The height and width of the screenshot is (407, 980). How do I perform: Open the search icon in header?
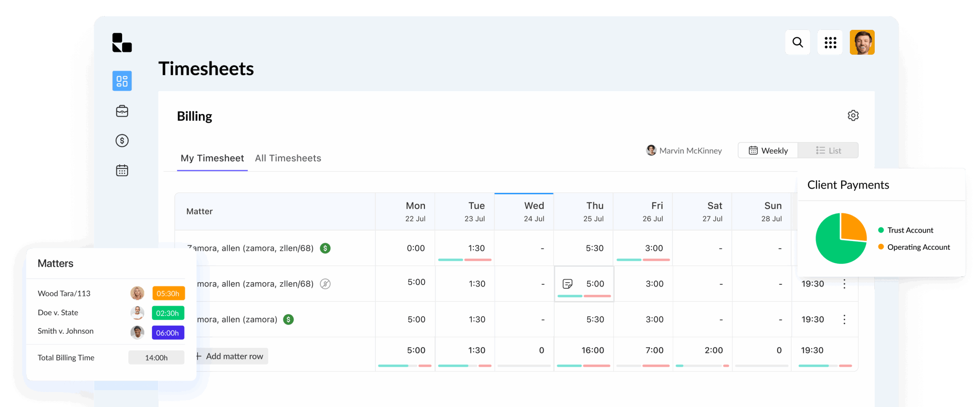click(797, 42)
